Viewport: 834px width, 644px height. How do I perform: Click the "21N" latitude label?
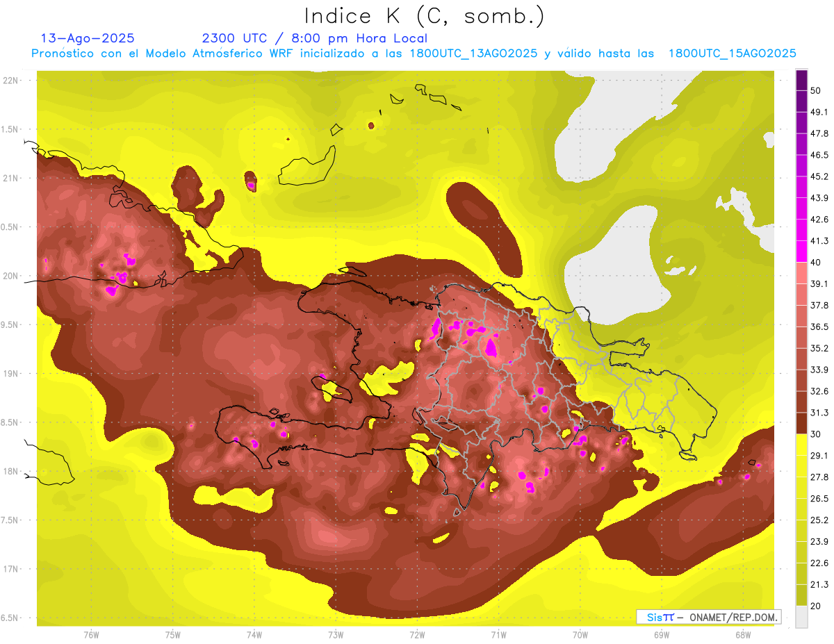tap(12, 178)
